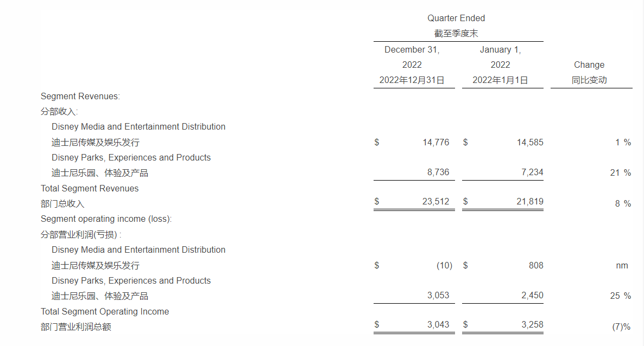Click "Total Segment Operating Income" label
The image size is (644, 346).
(x=105, y=312)
